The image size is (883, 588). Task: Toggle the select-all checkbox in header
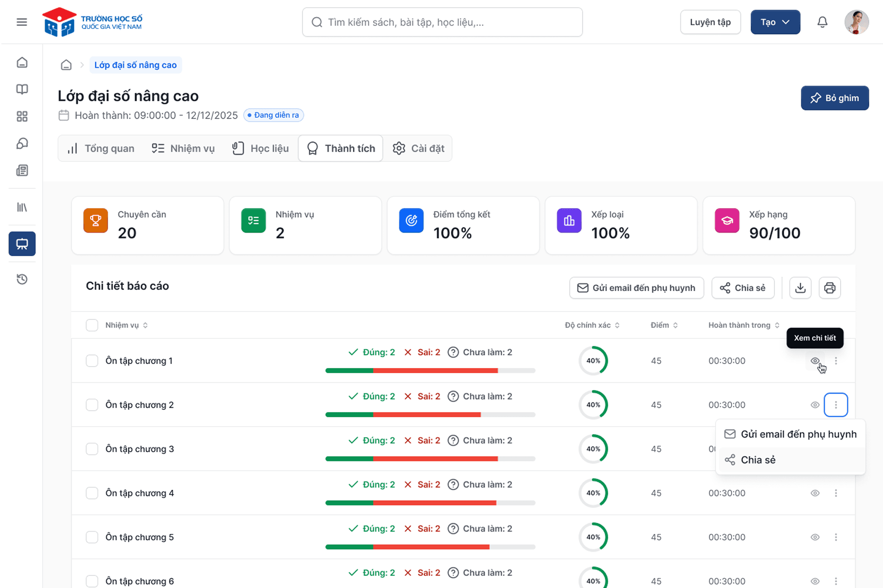92,325
